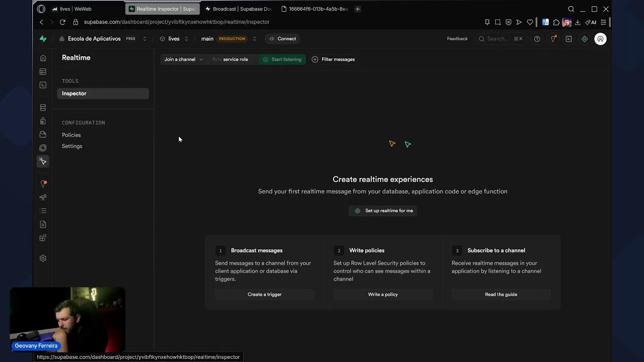This screenshot has height=362, width=644.
Task: Open the API Docs document icon in sidebar
Action: pos(43,224)
